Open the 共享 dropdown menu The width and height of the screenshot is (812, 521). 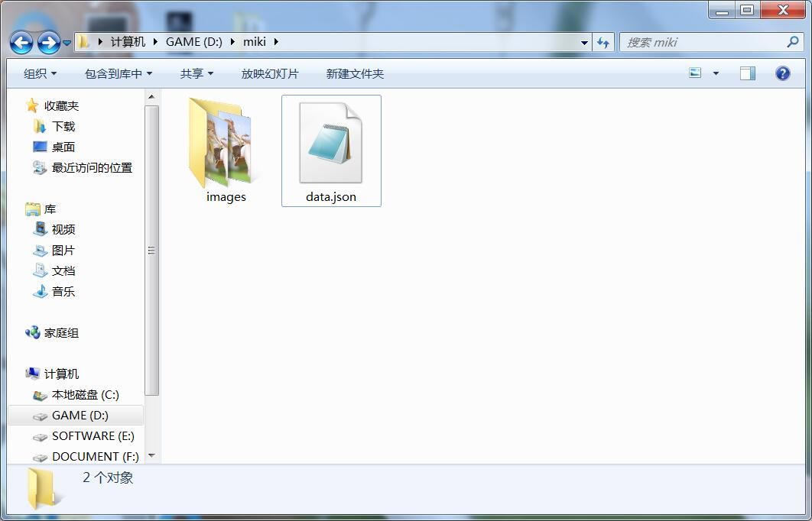tap(197, 74)
